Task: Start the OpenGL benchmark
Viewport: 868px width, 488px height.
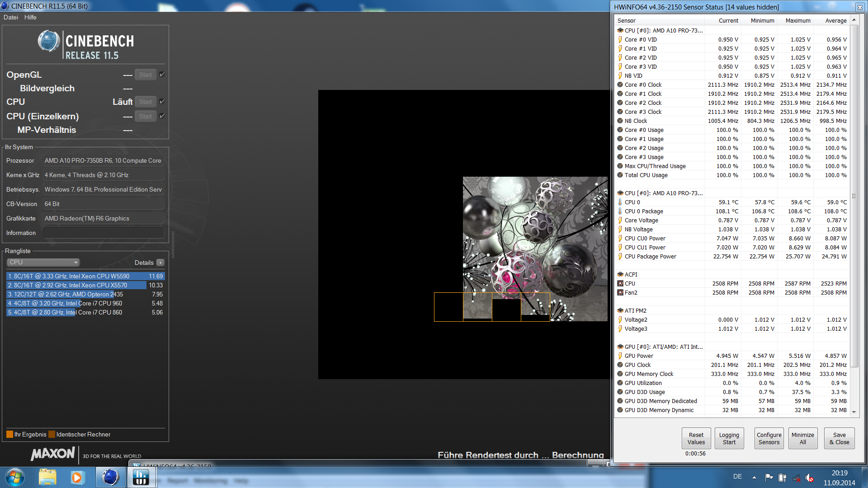Action: point(146,75)
